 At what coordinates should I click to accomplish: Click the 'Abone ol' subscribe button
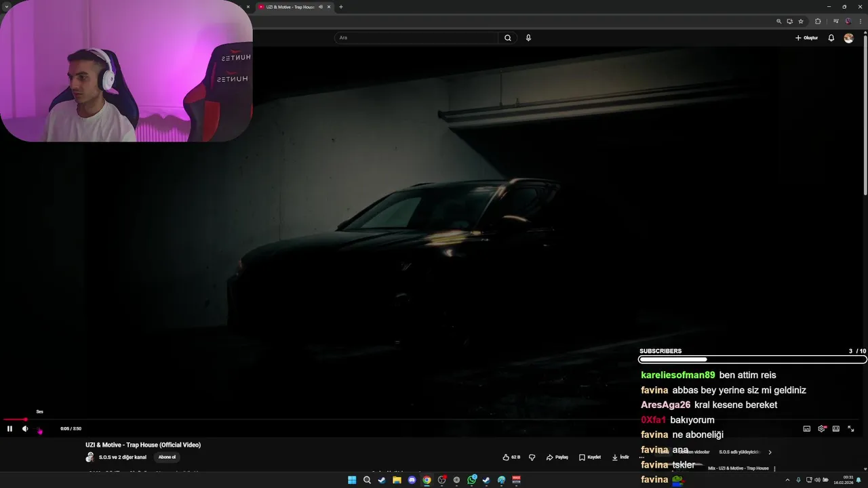167,457
